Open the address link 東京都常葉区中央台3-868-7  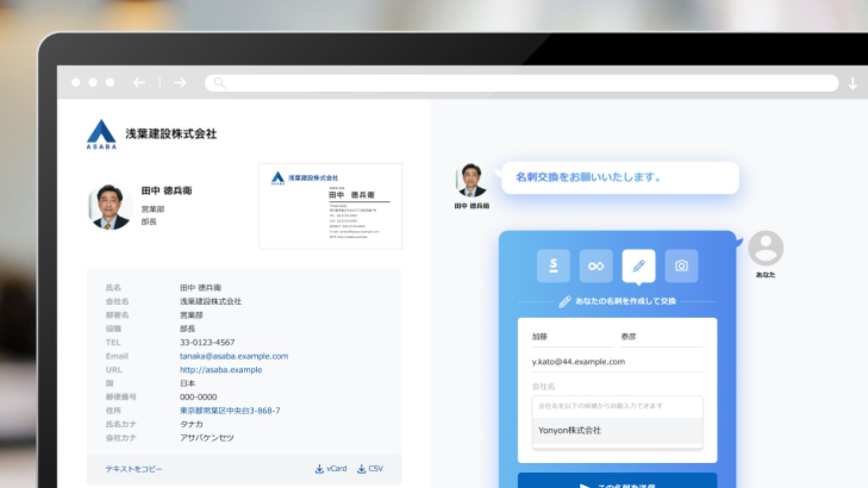[x=230, y=410]
